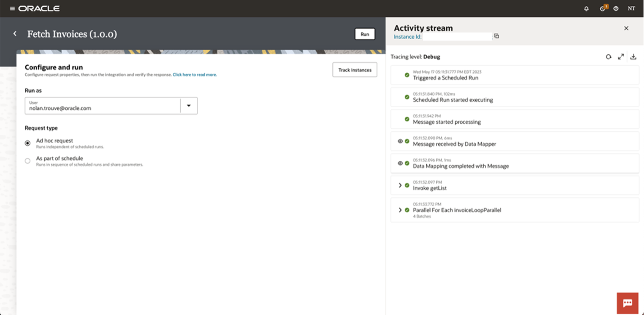Open Click here to read more link
The height and width of the screenshot is (317, 644).
(x=194, y=75)
